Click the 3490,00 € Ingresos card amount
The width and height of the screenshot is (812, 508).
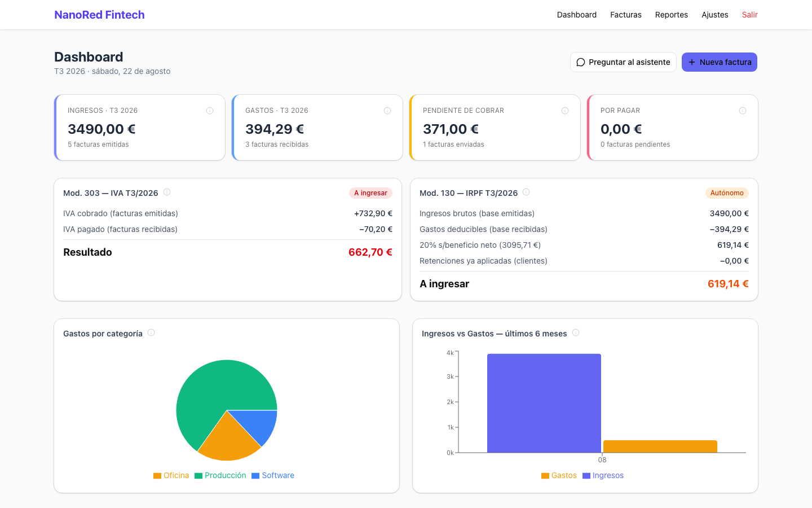(x=101, y=129)
